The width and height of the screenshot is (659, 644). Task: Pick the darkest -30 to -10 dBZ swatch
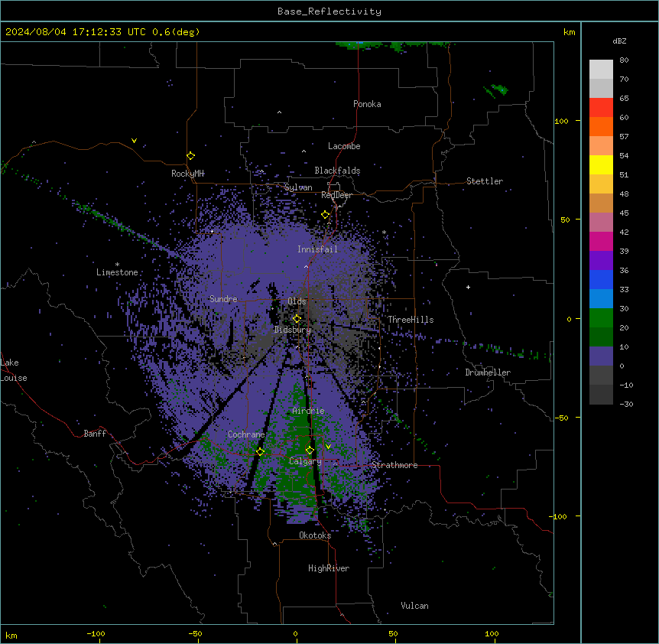pos(601,395)
